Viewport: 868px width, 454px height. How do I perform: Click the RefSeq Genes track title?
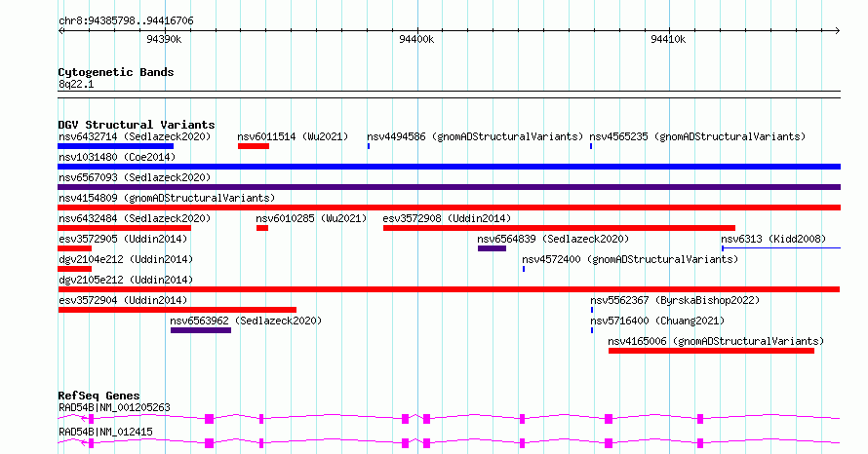point(99,396)
